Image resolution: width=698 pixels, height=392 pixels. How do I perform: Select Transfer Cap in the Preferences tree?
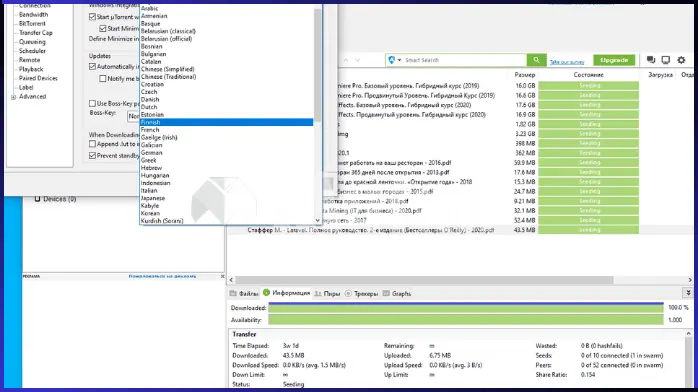(36, 33)
